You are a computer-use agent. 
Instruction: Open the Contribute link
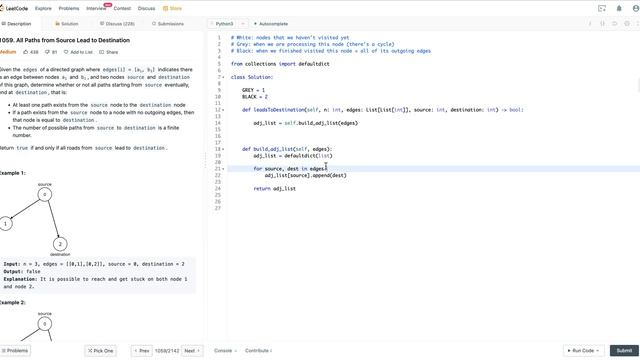tap(258, 351)
